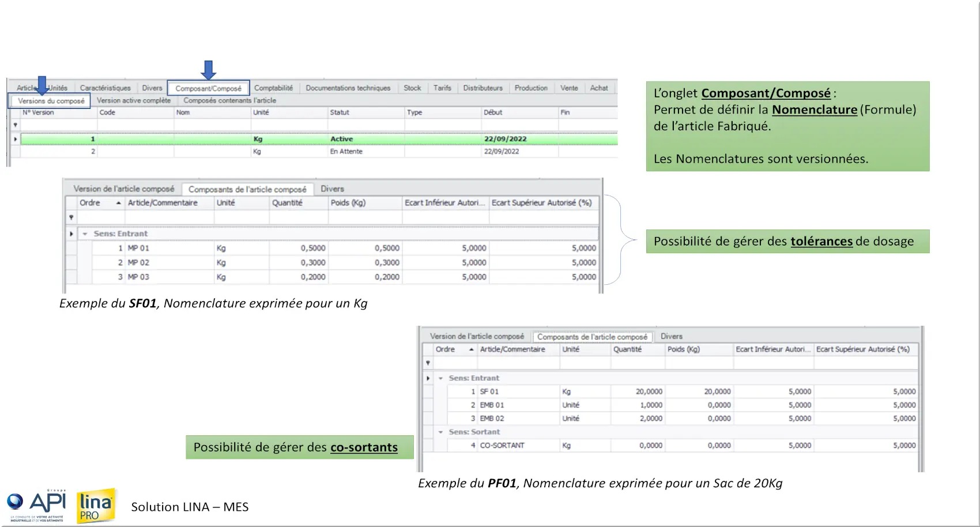Open the Article tab
The height and width of the screenshot is (527, 980).
point(26,88)
